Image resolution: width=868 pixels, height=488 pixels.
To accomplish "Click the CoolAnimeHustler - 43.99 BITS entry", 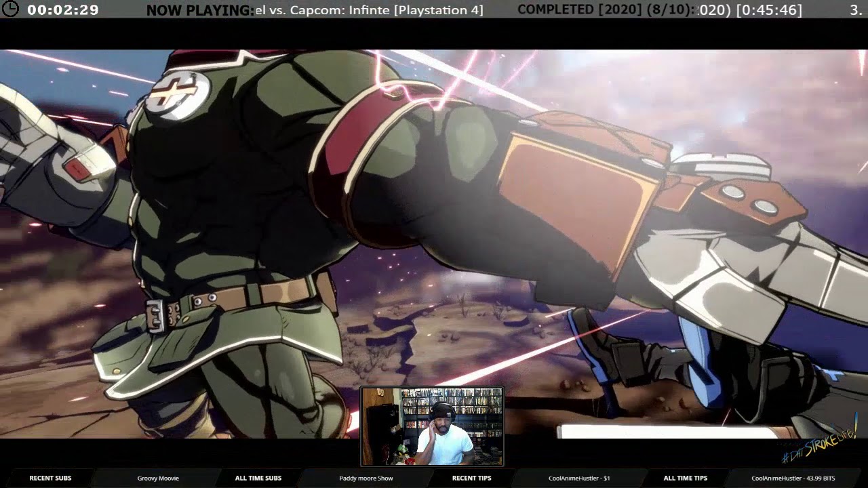I will [x=793, y=478].
